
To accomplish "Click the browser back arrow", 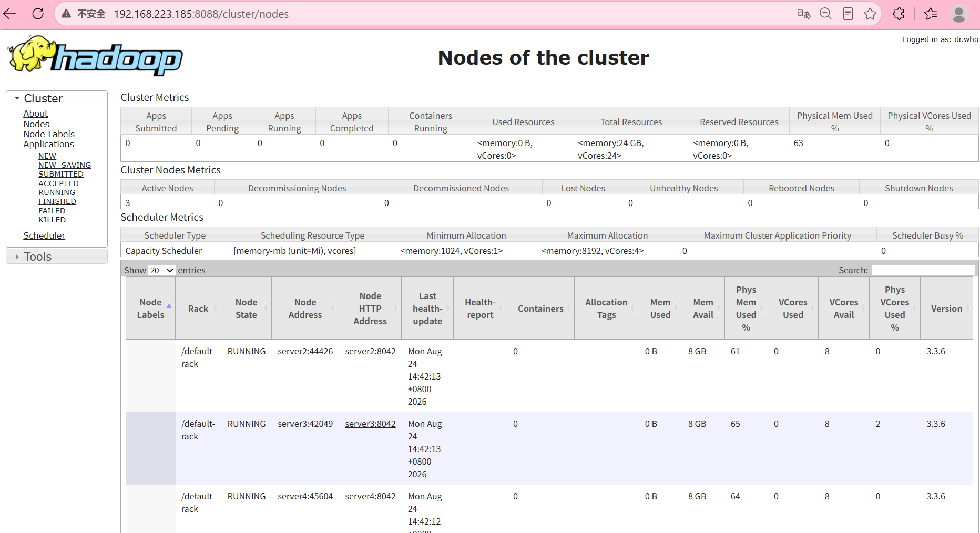I will click(x=10, y=14).
